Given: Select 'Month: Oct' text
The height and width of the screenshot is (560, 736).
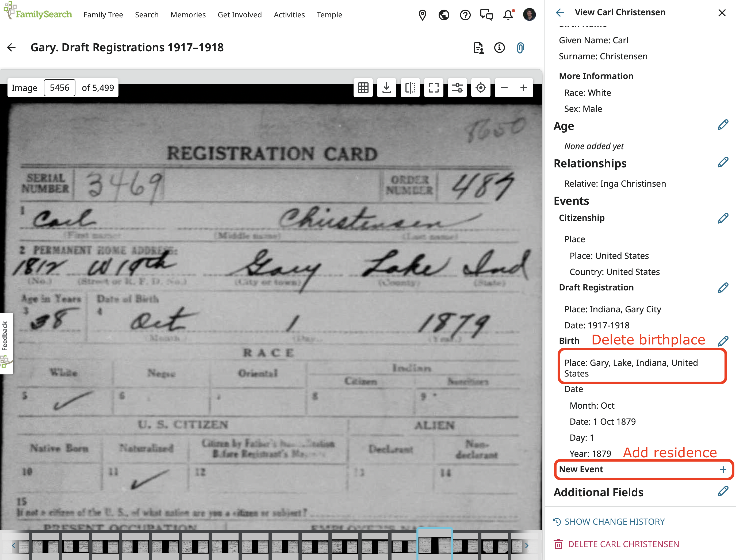Looking at the screenshot, I should [592, 406].
